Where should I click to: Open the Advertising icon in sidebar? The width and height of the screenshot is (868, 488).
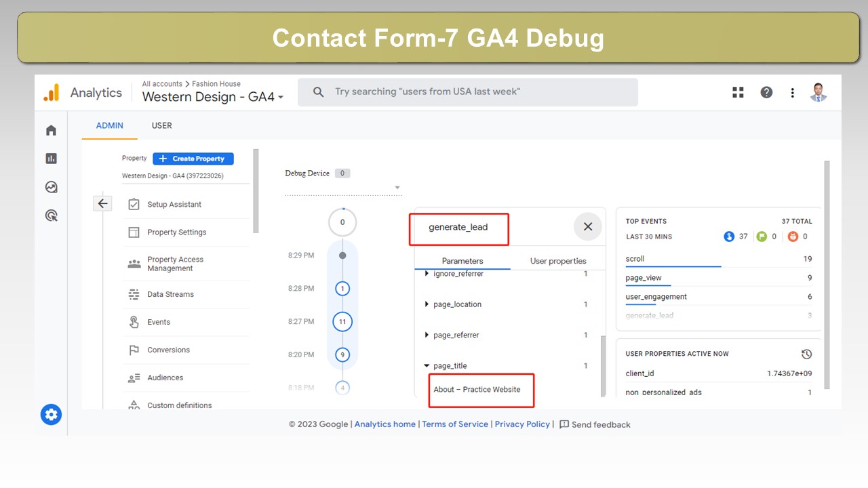pos(52,216)
